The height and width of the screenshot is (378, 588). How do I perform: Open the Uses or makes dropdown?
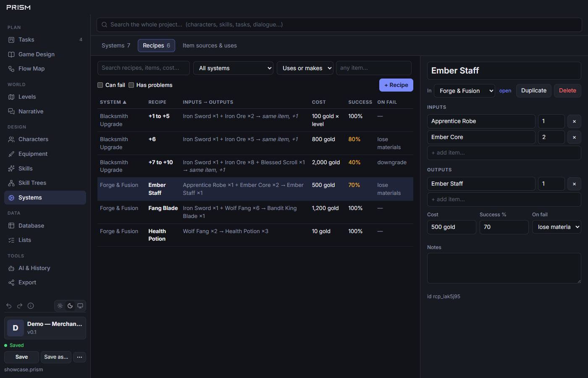(305, 68)
